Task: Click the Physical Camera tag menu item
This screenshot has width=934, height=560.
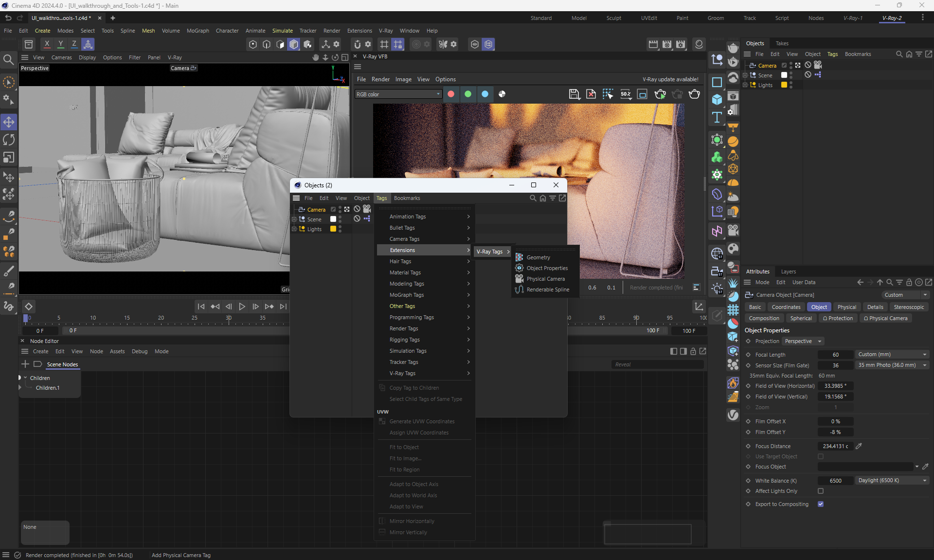Action: coord(545,279)
